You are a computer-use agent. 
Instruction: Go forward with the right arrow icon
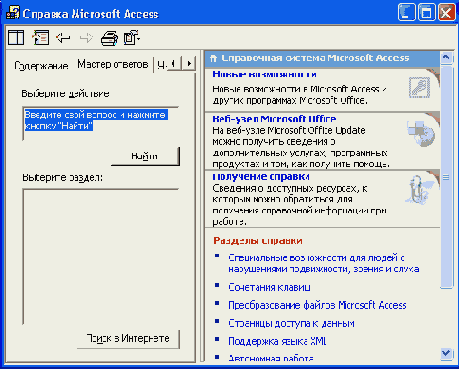86,38
